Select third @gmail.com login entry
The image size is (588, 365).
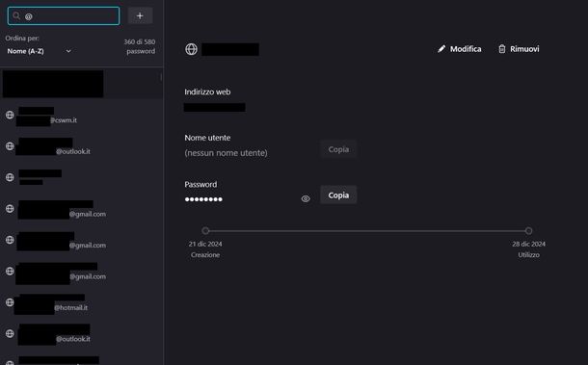coord(81,272)
